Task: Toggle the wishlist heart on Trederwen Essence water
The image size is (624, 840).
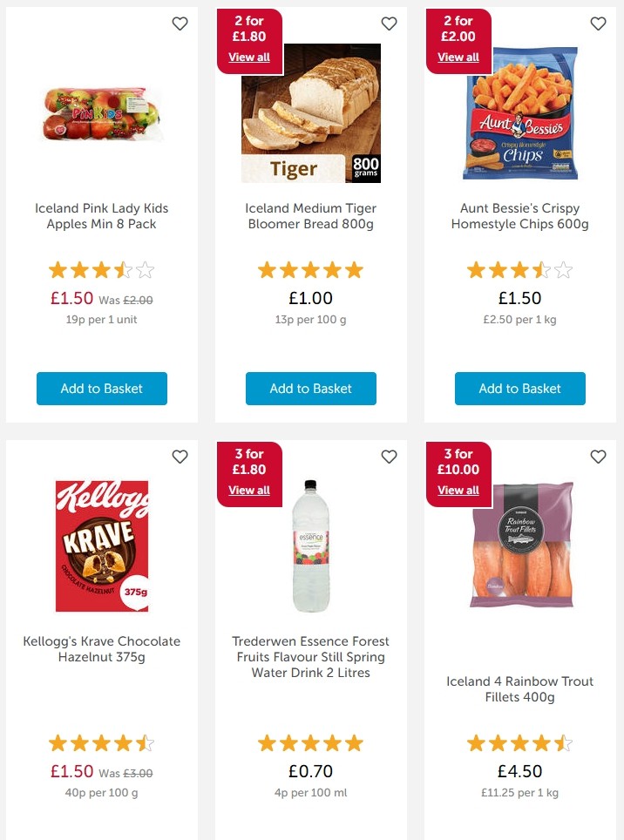Action: tap(389, 456)
